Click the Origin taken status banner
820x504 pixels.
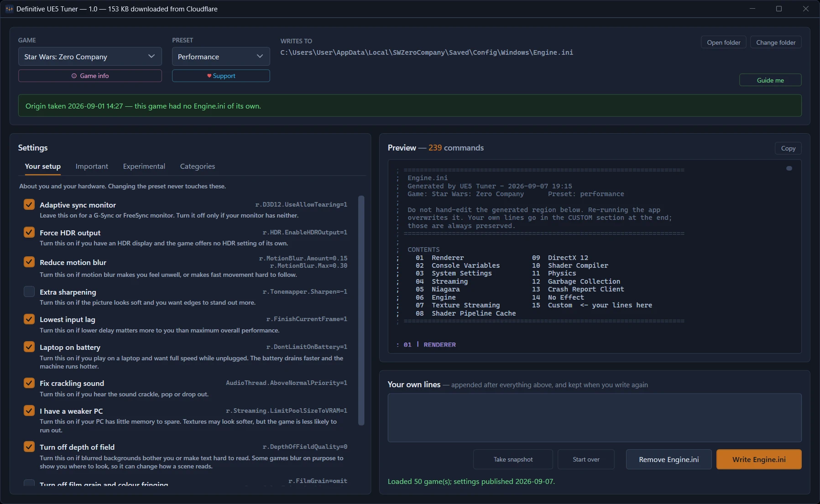click(x=410, y=105)
